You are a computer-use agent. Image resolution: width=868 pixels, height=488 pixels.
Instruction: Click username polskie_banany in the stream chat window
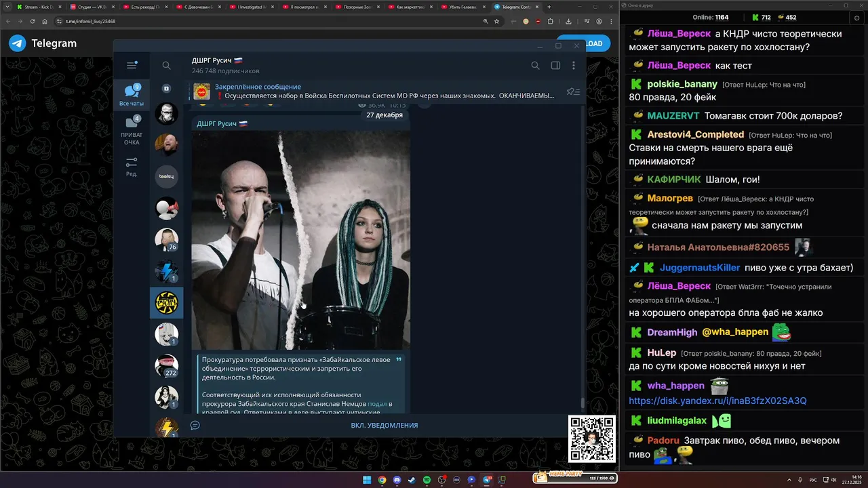coord(682,84)
